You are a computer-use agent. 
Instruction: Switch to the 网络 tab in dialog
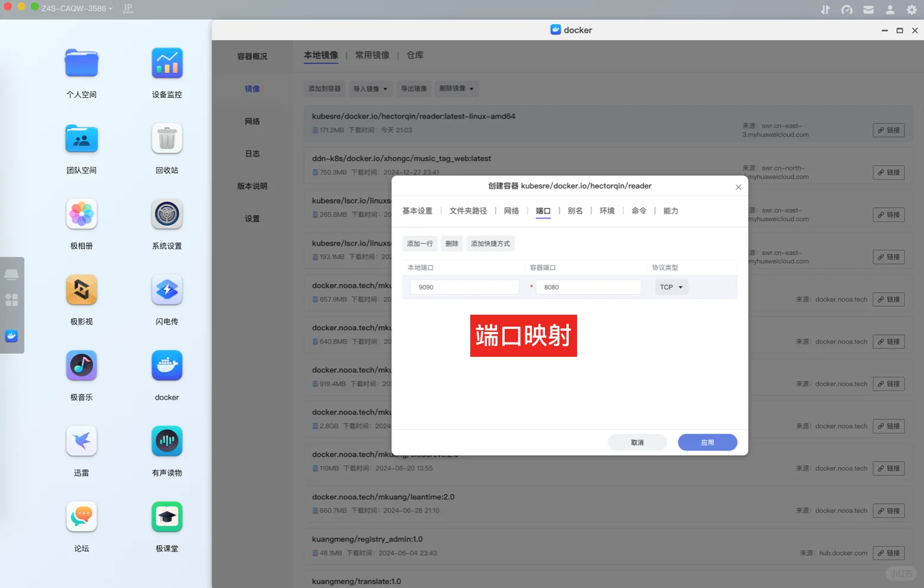[x=511, y=211]
